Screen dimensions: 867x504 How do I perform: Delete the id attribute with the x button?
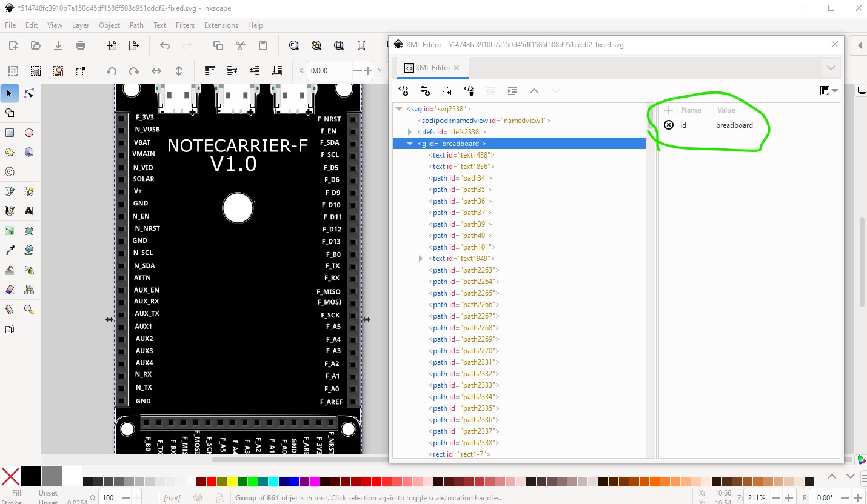tap(669, 125)
